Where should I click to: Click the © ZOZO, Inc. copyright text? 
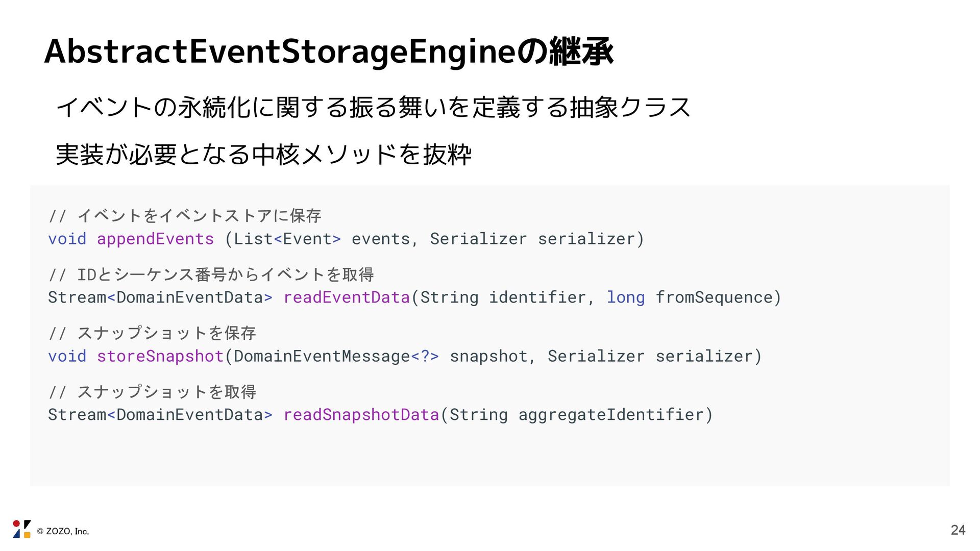(x=63, y=532)
